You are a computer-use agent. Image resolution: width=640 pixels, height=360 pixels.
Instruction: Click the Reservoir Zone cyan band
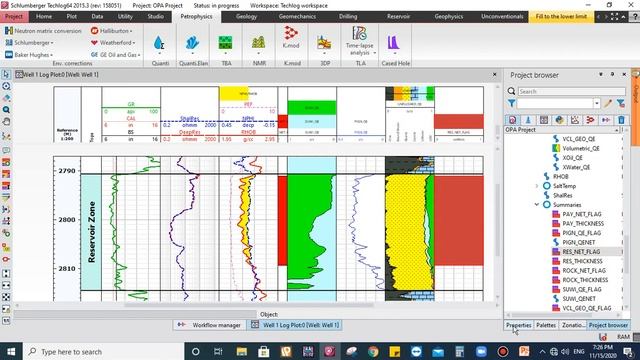91,232
